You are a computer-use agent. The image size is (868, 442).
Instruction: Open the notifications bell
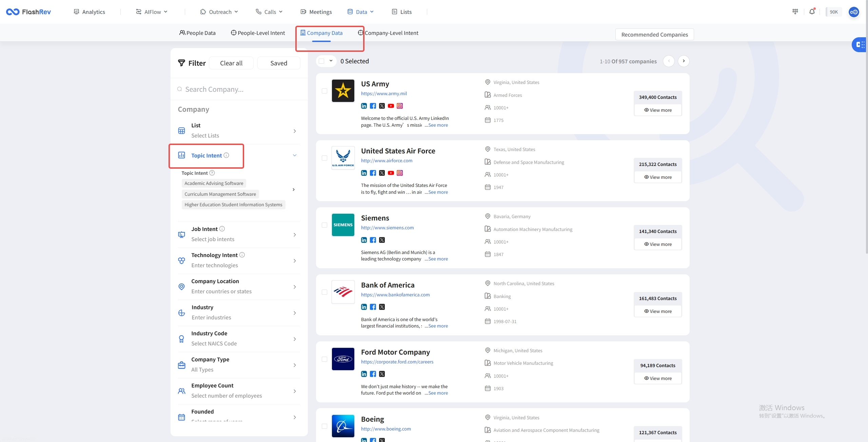pos(812,12)
